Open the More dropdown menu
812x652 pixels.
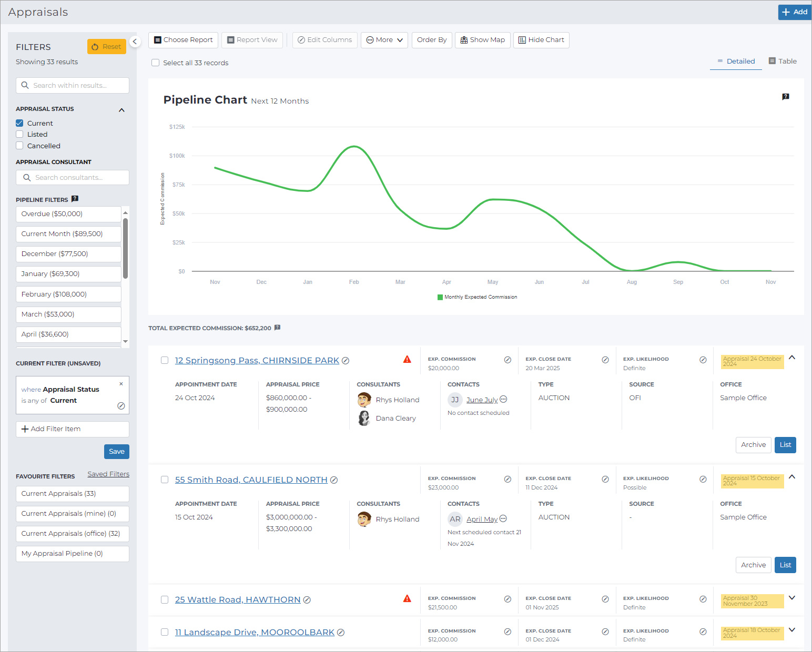(x=384, y=40)
